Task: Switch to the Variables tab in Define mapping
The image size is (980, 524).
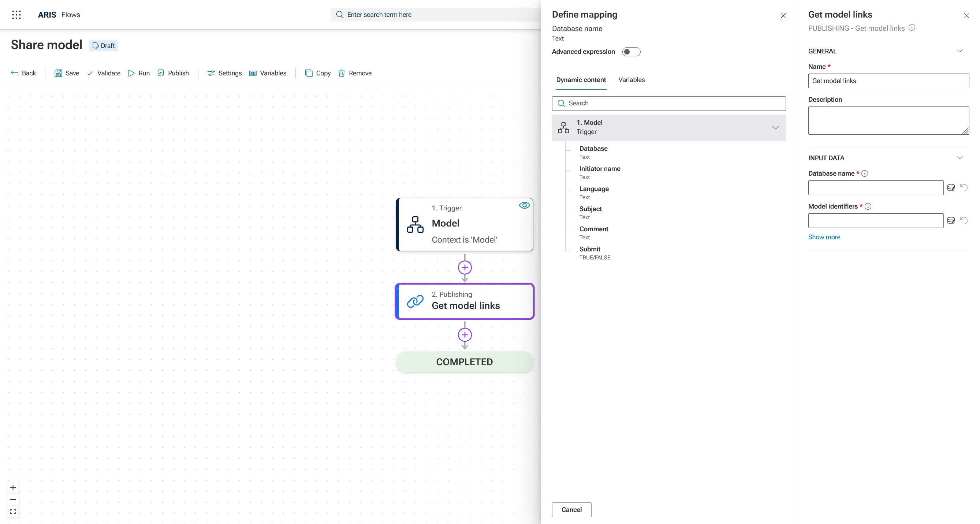Action: pos(631,80)
